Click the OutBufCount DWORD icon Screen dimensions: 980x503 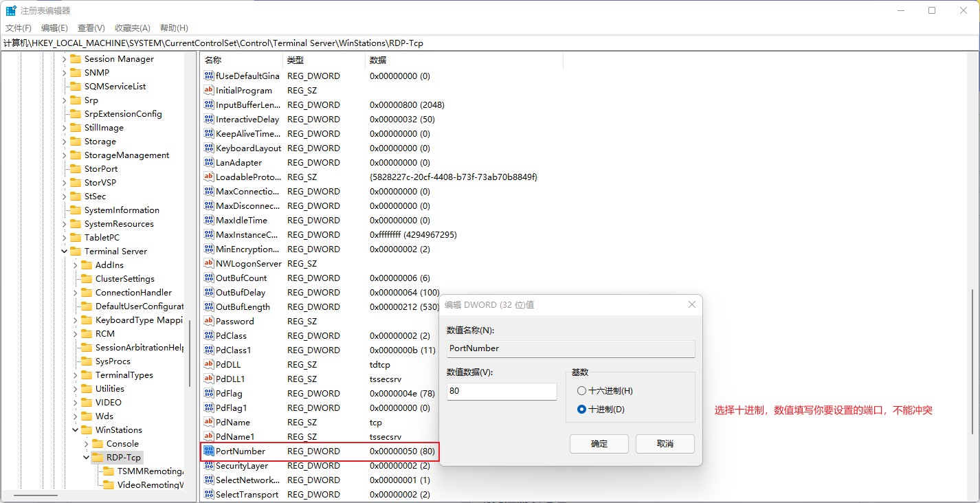pyautogui.click(x=209, y=278)
